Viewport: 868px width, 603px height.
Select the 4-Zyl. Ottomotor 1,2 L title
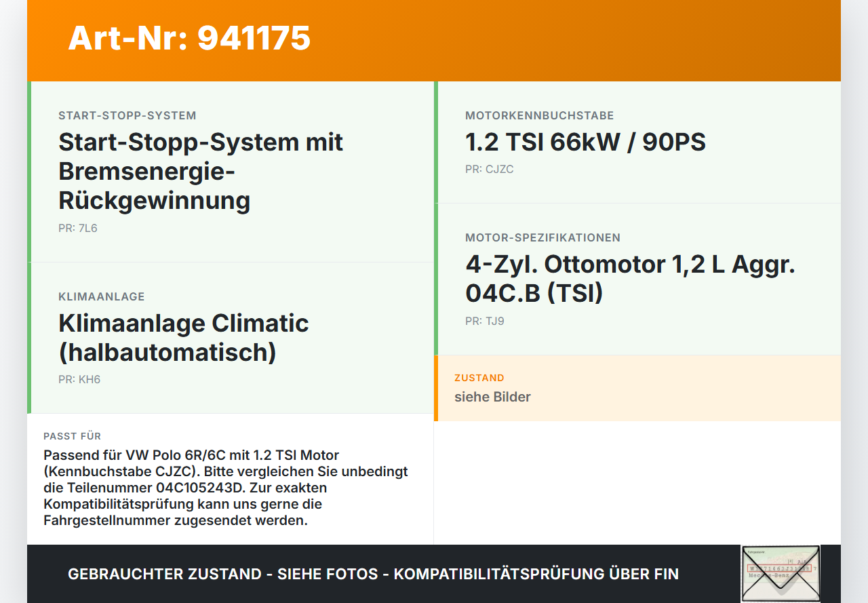pyautogui.click(x=631, y=279)
